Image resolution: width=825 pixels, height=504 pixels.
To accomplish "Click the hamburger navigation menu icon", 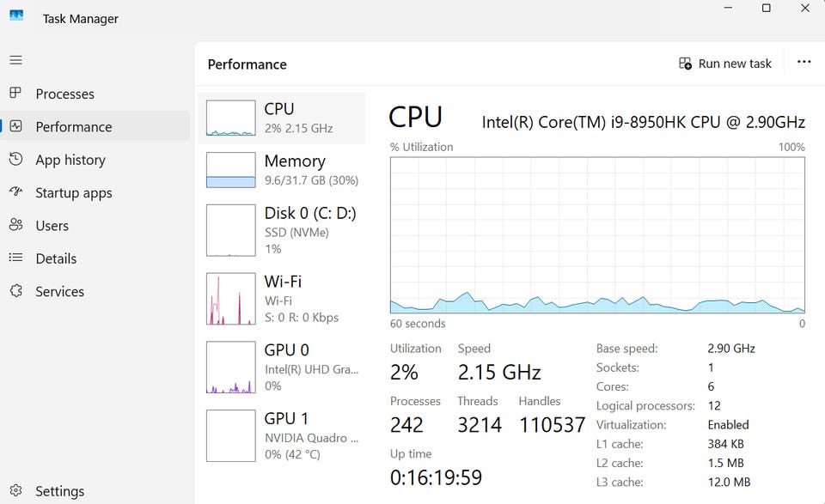I will point(16,60).
